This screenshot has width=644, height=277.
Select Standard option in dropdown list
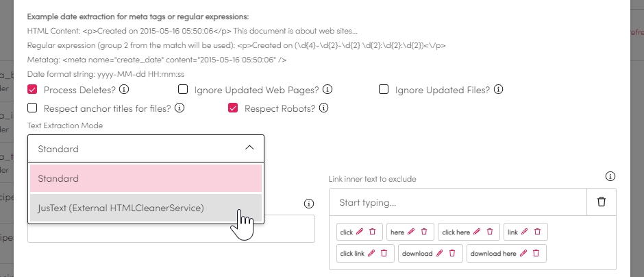click(145, 178)
